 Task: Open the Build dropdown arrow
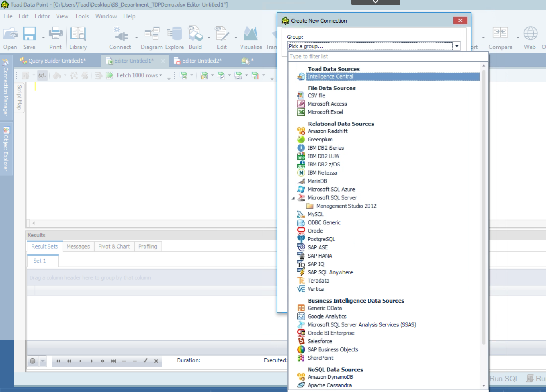[209, 38]
